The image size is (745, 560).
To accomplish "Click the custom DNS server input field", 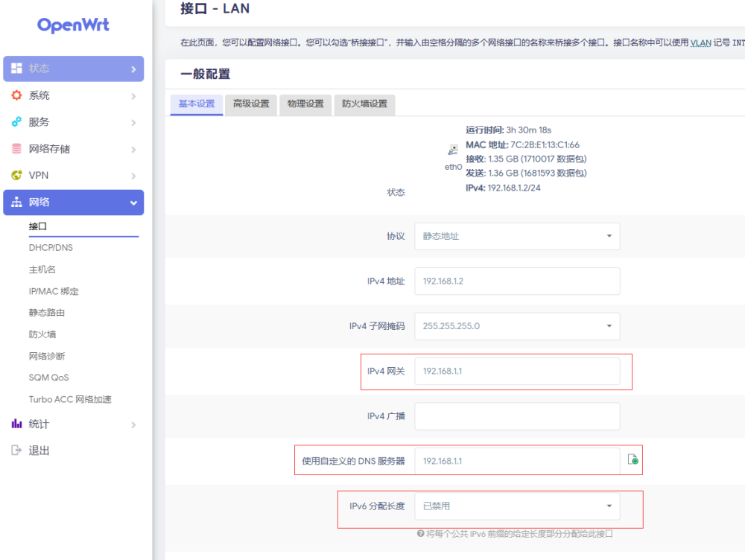I will point(517,461).
